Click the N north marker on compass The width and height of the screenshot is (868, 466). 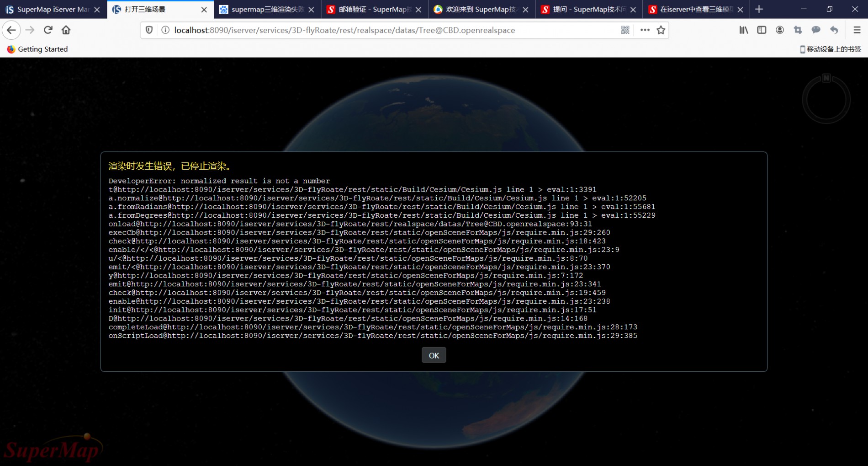tap(826, 78)
